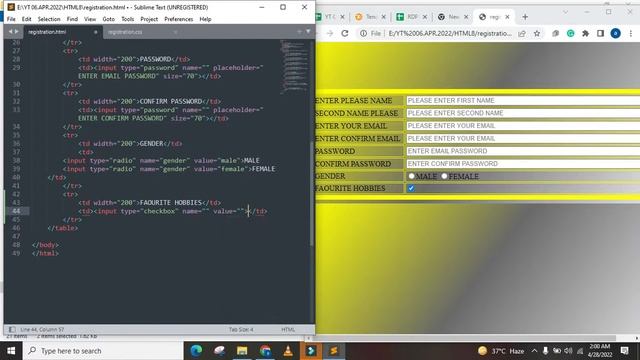Bookmark this page with the star
640x360 pixels.
537,33
